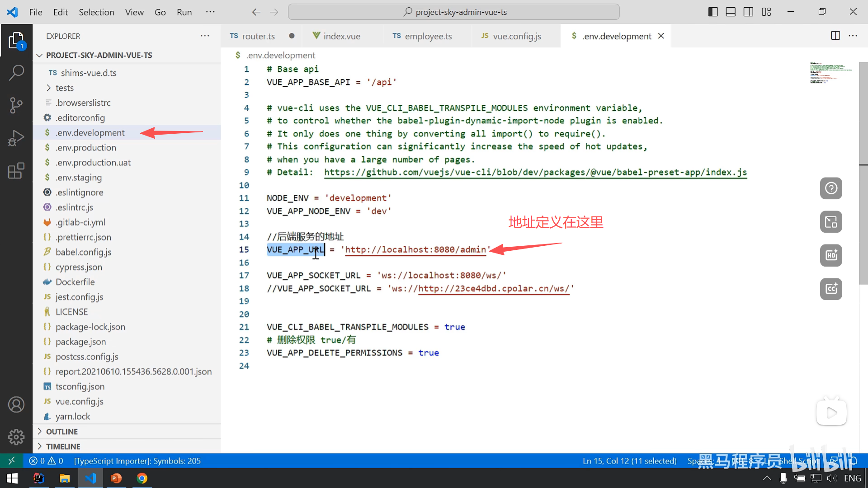The height and width of the screenshot is (488, 868).
Task: Click the errors and warnings status indicator
Action: pos(46,461)
